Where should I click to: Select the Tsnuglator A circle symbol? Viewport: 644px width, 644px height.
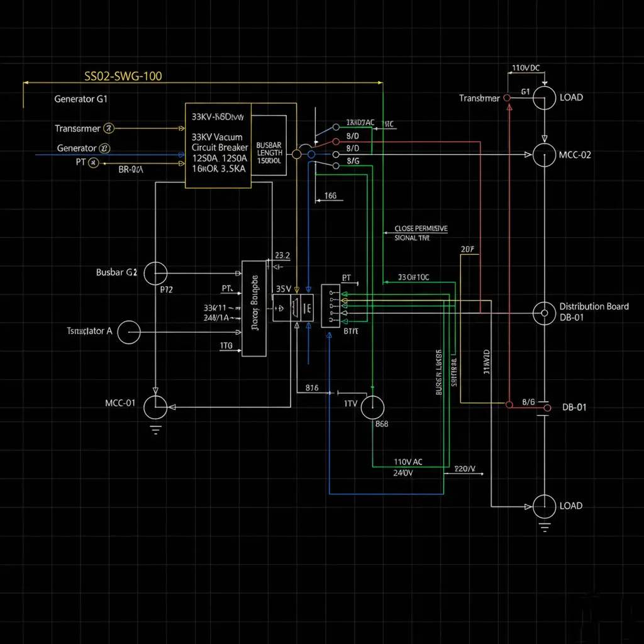(x=129, y=332)
